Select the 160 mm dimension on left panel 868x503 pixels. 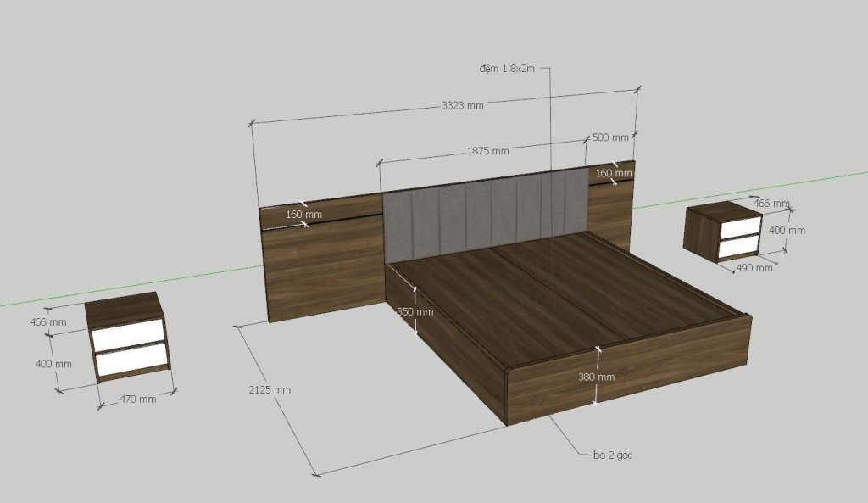point(303,215)
